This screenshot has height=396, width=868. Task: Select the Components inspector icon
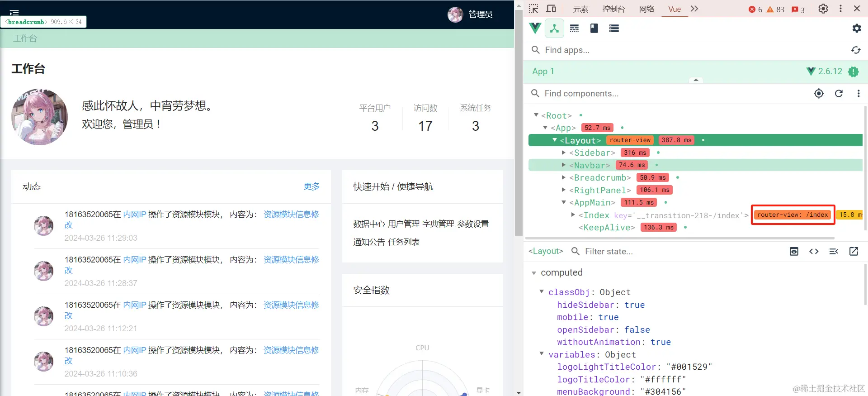[x=554, y=29]
